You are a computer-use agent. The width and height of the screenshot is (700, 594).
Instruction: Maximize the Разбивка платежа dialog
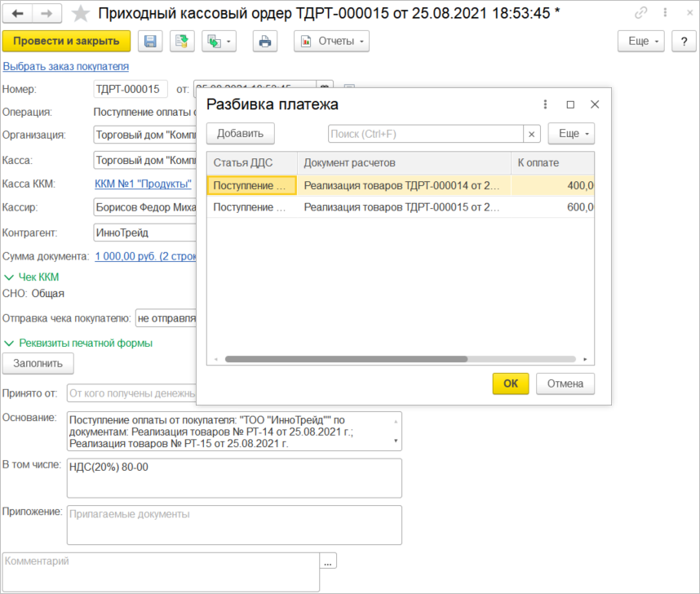click(x=570, y=104)
